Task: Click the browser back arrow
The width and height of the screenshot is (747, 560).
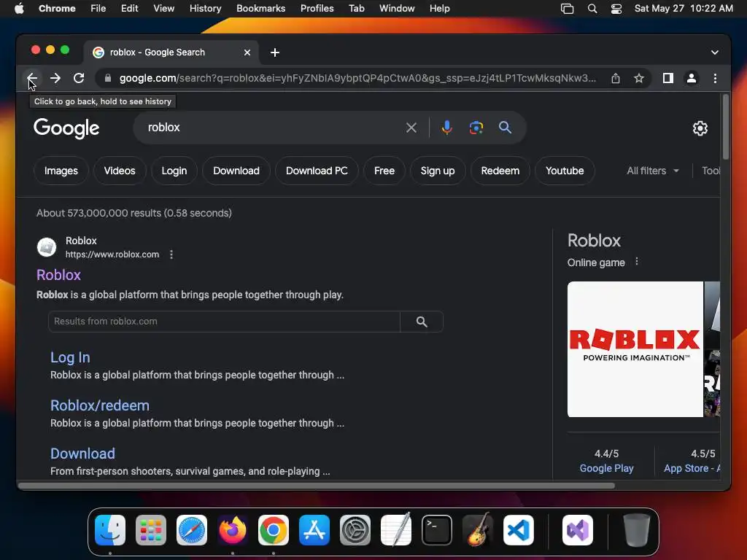Action: coord(32,78)
